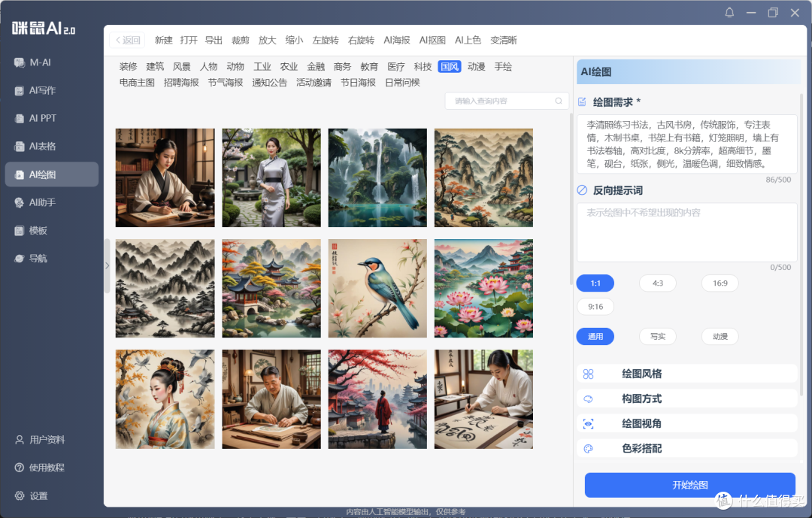Click AI上色 in the toolbar

click(468, 41)
